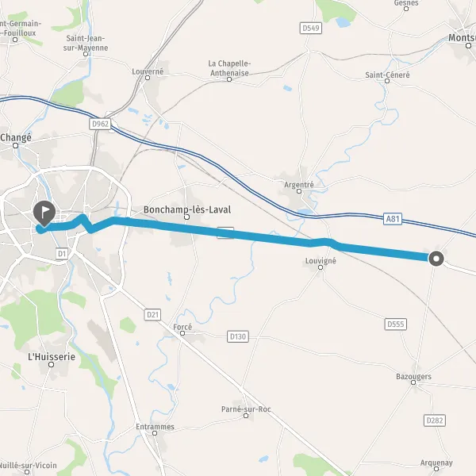This screenshot has height=476, width=476.
Task: Click the D130 road shield
Action: (x=238, y=336)
